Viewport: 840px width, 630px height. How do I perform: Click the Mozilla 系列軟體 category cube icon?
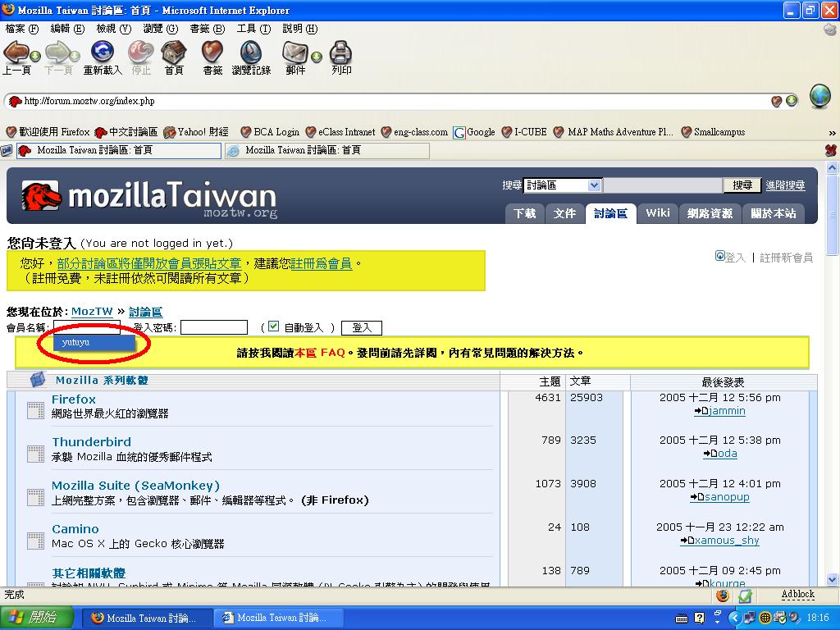(38, 379)
